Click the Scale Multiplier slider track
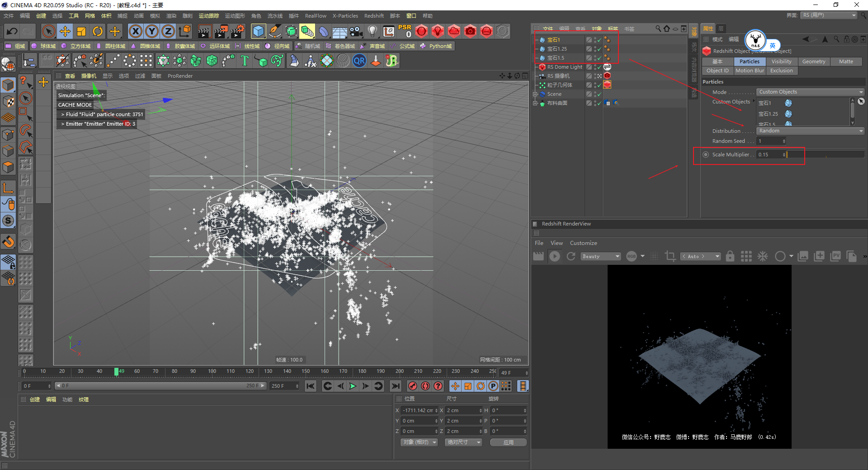The image size is (868, 470). (x=825, y=155)
